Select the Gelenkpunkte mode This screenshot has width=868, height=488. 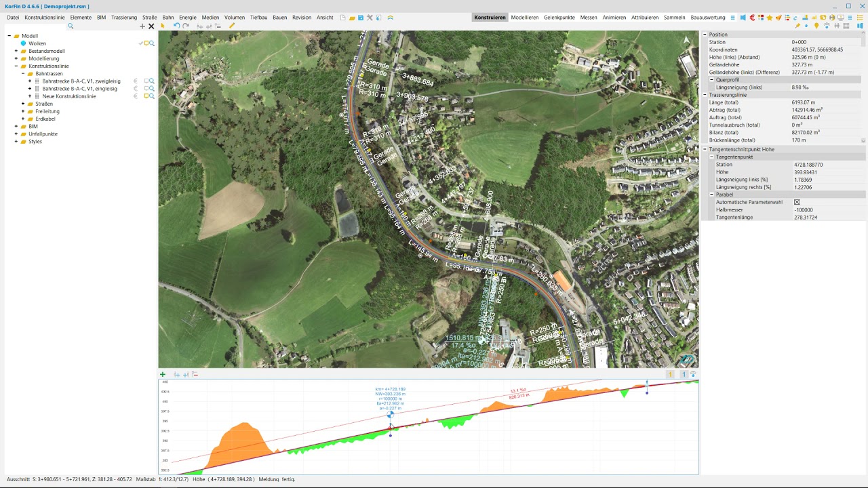[x=559, y=18]
